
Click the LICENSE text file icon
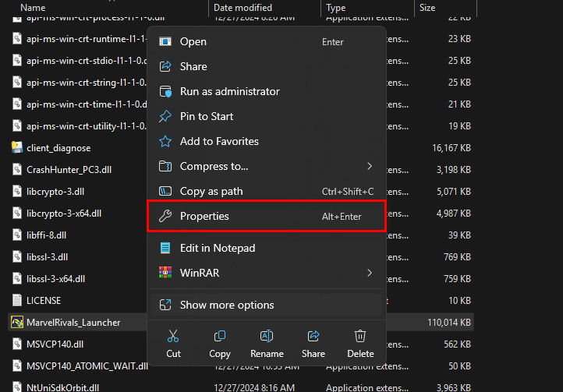(x=17, y=301)
